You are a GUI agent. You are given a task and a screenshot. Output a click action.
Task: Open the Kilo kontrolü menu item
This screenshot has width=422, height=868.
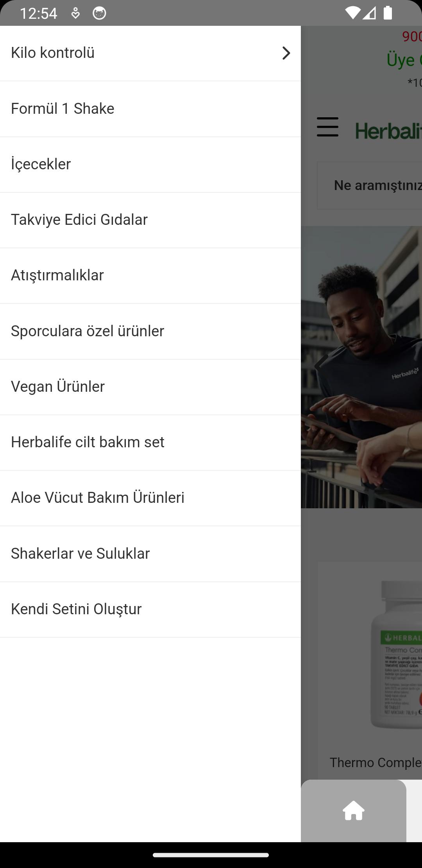click(150, 53)
